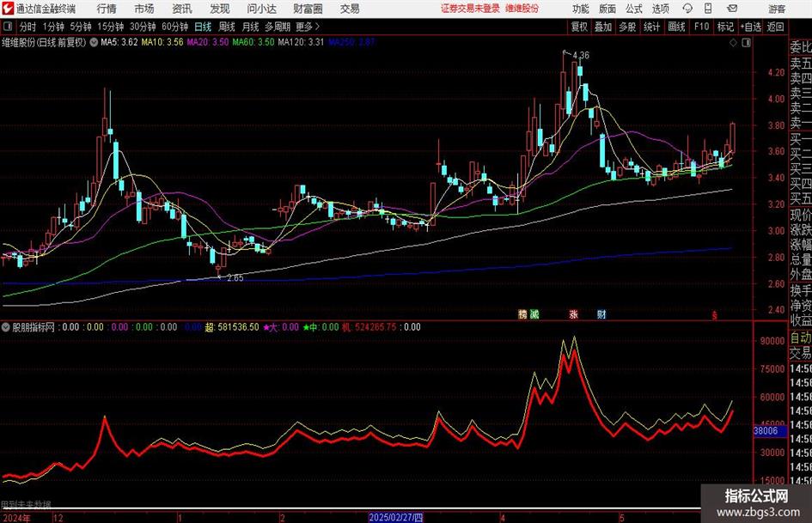Click the mobile phone icon
Image resolution: width=812 pixels, height=523 pixels.
pyautogui.click(x=708, y=9)
